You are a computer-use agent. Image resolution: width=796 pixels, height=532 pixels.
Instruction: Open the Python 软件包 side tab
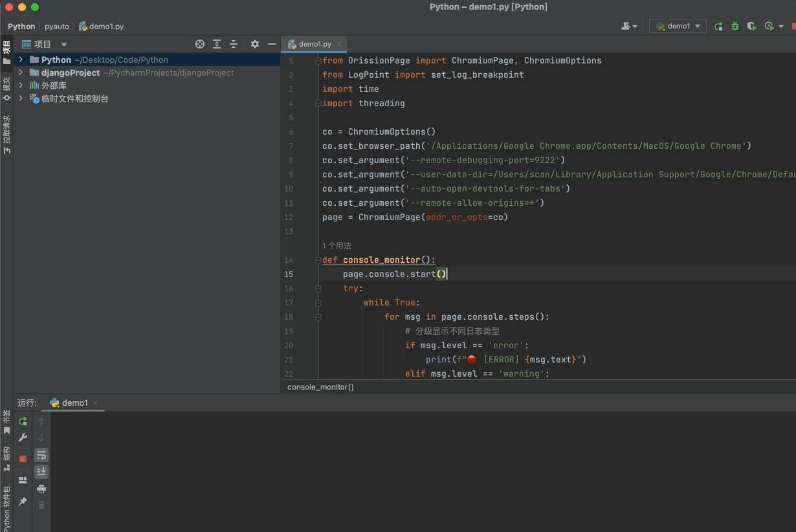(6, 509)
